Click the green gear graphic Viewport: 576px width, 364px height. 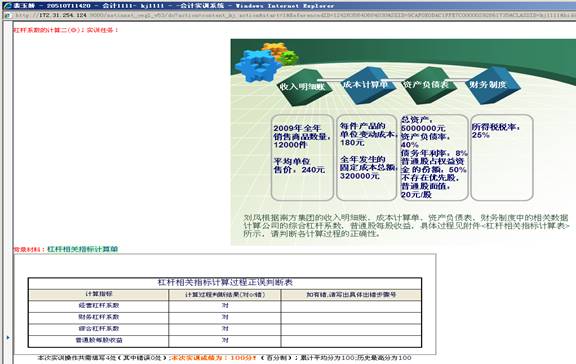tap(289, 57)
